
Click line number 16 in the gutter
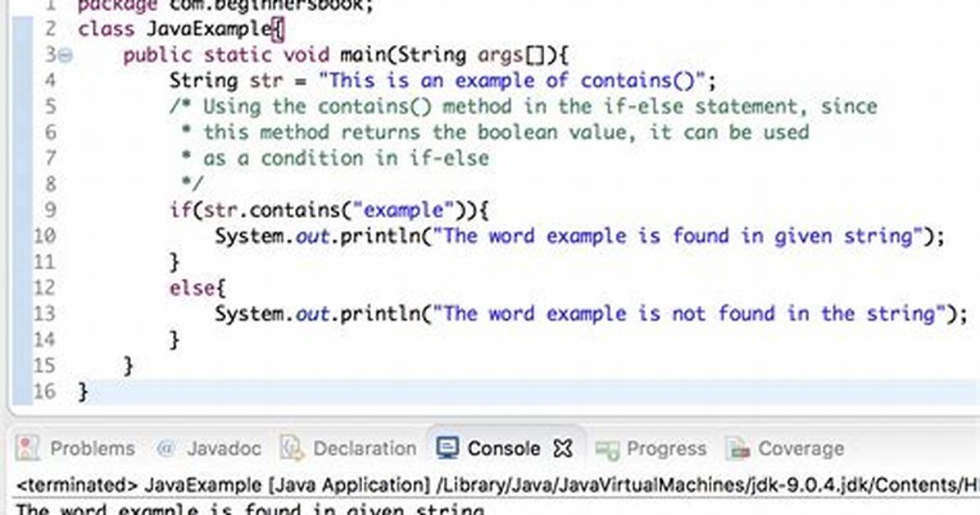(x=44, y=391)
